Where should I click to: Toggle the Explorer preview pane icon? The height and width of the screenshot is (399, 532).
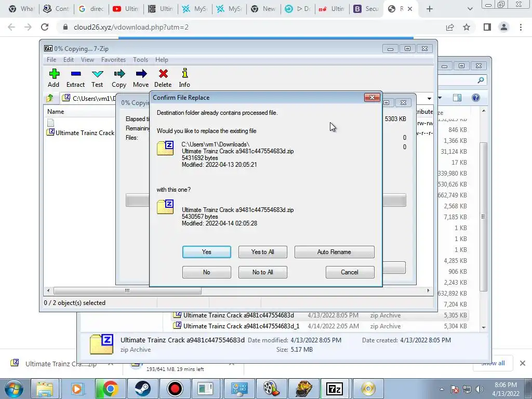pyautogui.click(x=457, y=98)
